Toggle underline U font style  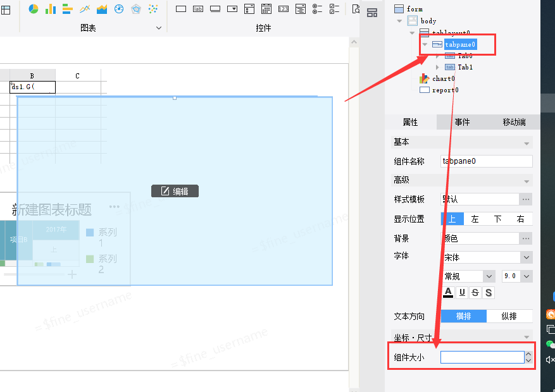tap(462, 293)
